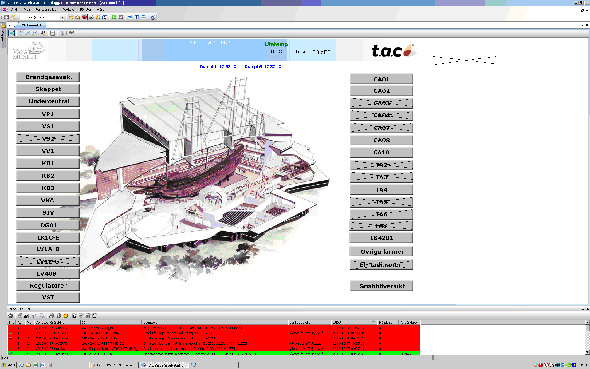
Task: Click the rightmost blue icon in main toolbar
Action: [153, 17]
